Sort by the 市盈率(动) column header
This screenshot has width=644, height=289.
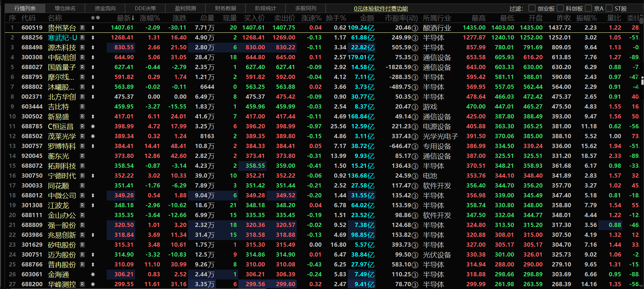click(x=402, y=18)
